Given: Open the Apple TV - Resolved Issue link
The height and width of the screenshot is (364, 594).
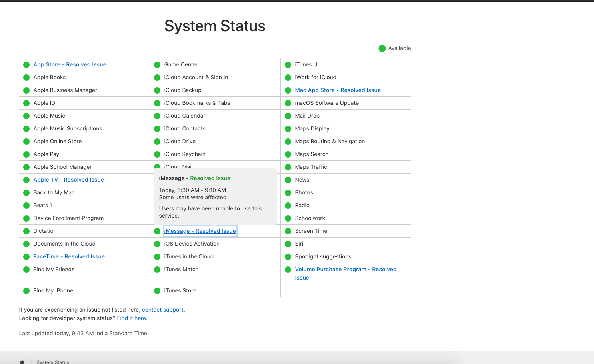Looking at the screenshot, I should pos(69,180).
